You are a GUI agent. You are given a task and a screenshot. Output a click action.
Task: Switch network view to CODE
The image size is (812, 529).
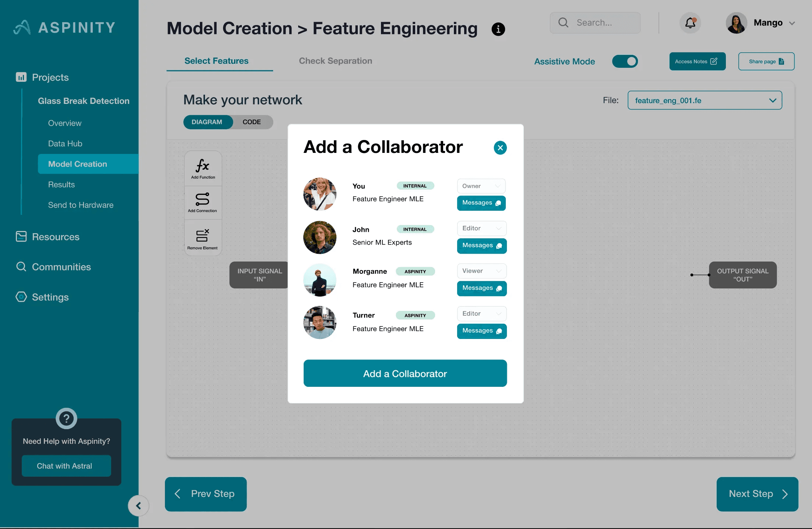(x=252, y=122)
